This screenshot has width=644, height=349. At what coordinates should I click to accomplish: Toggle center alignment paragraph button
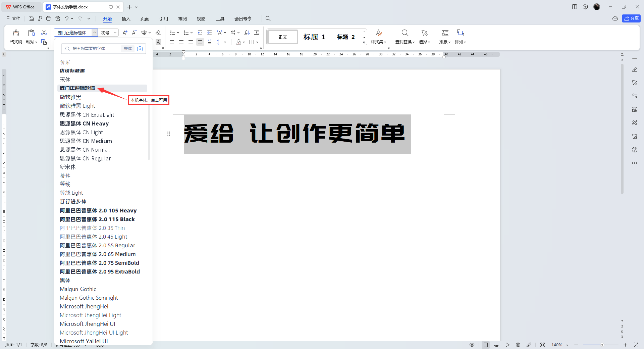pos(181,42)
